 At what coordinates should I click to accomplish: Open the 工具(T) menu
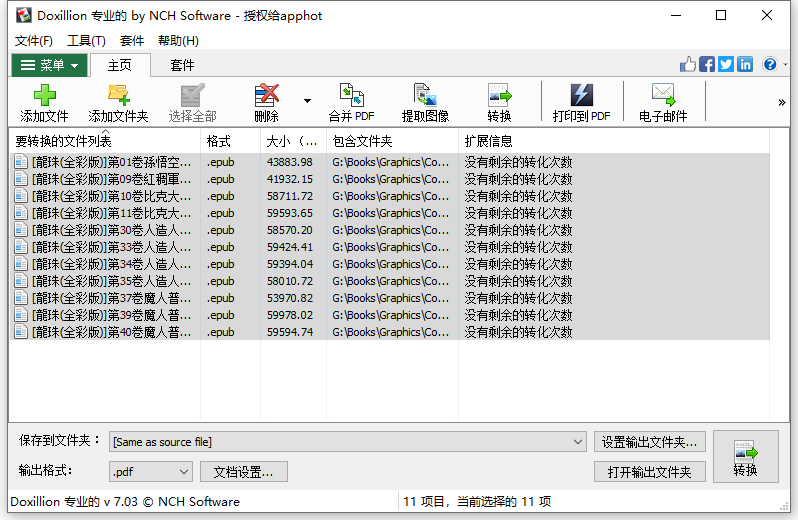pos(87,41)
